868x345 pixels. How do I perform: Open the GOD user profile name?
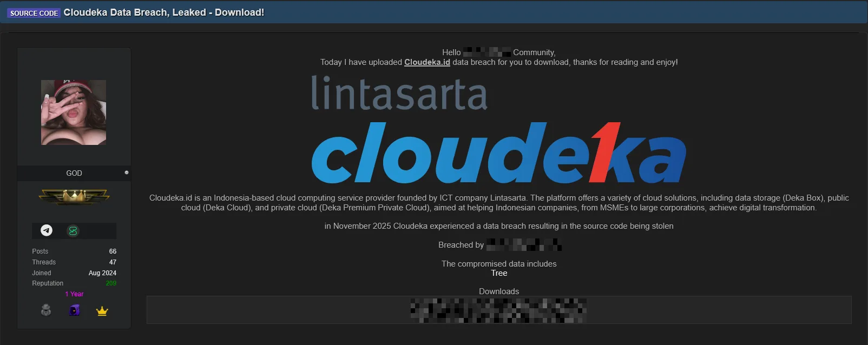[x=74, y=173]
